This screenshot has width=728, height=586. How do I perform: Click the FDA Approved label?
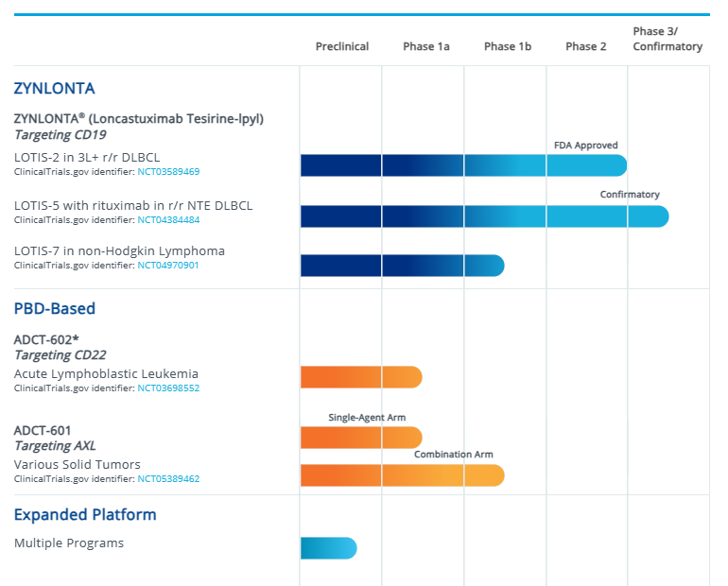[x=586, y=146]
